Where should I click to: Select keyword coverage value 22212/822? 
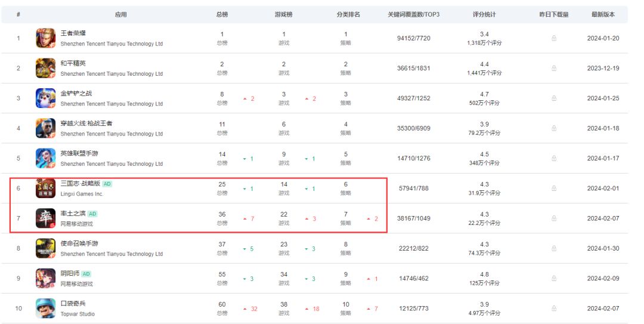click(x=414, y=248)
